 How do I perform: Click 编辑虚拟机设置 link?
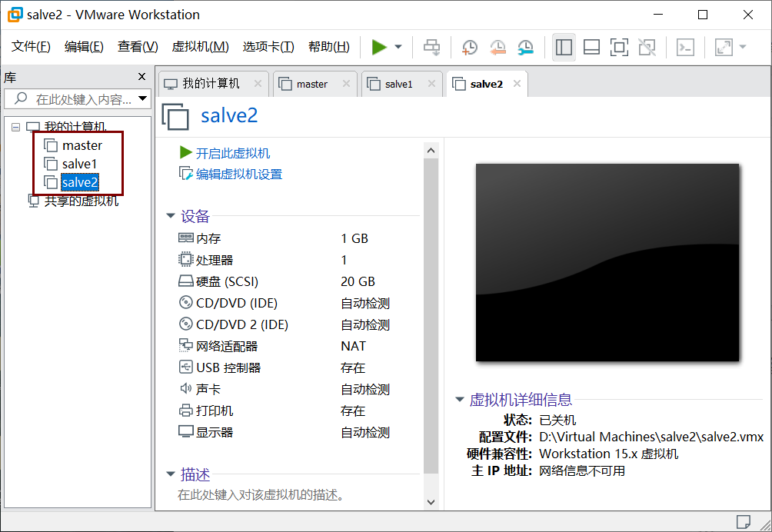coord(239,175)
